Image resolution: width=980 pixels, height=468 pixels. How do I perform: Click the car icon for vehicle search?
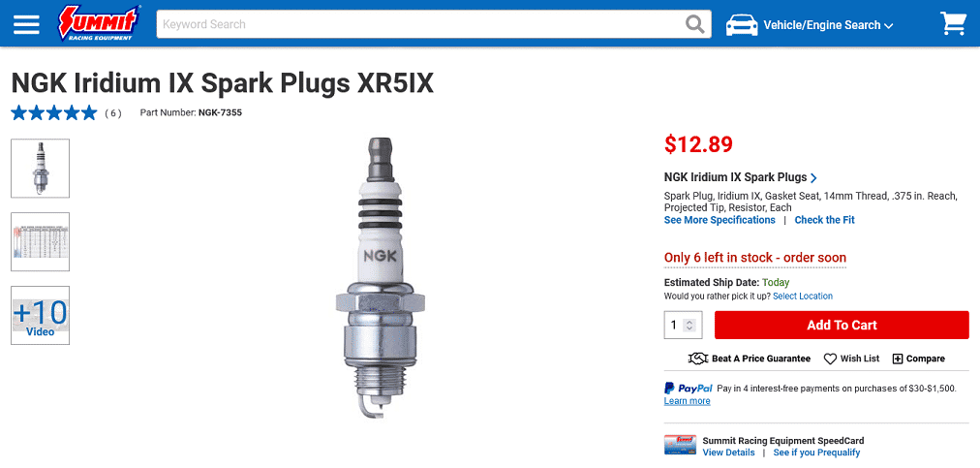click(x=741, y=25)
